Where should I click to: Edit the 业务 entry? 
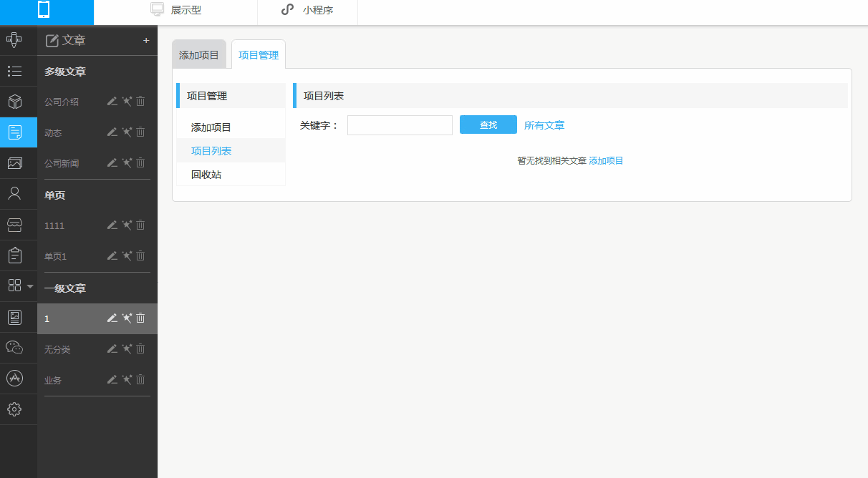(112, 380)
